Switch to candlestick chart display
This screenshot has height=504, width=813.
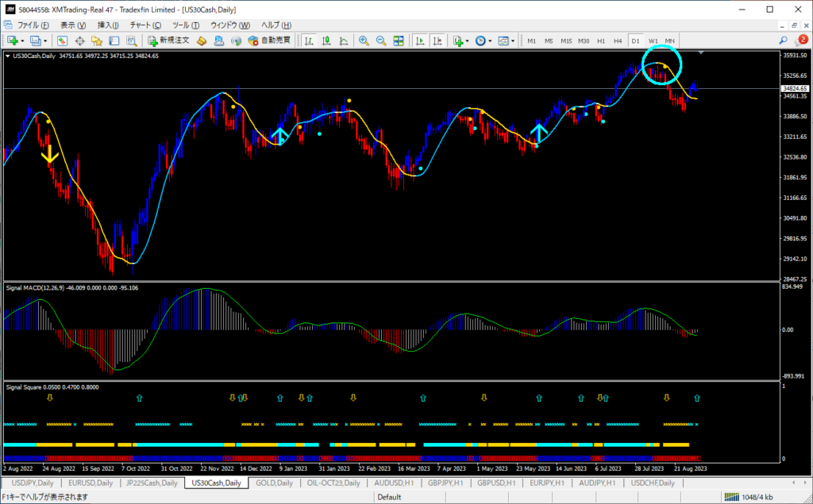pyautogui.click(x=326, y=41)
